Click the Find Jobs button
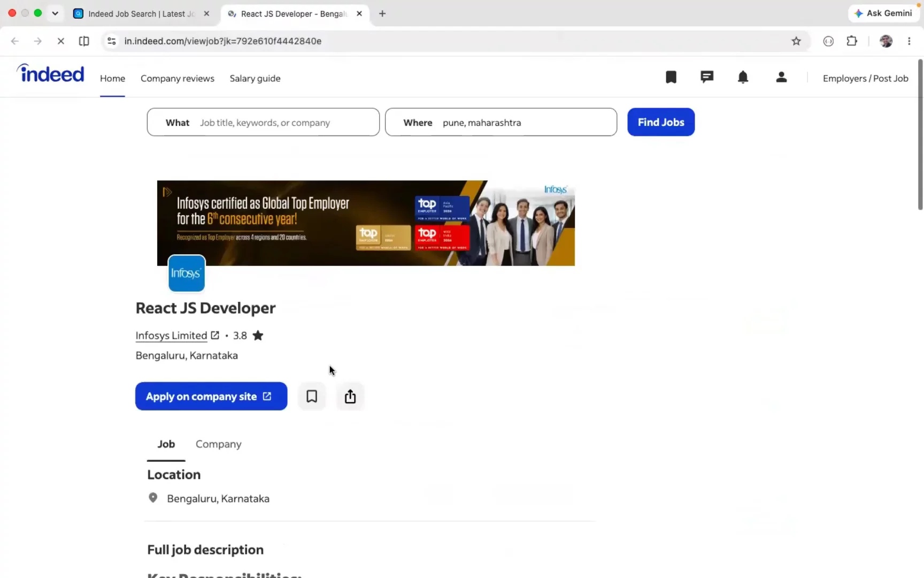The image size is (924, 578). point(661,122)
